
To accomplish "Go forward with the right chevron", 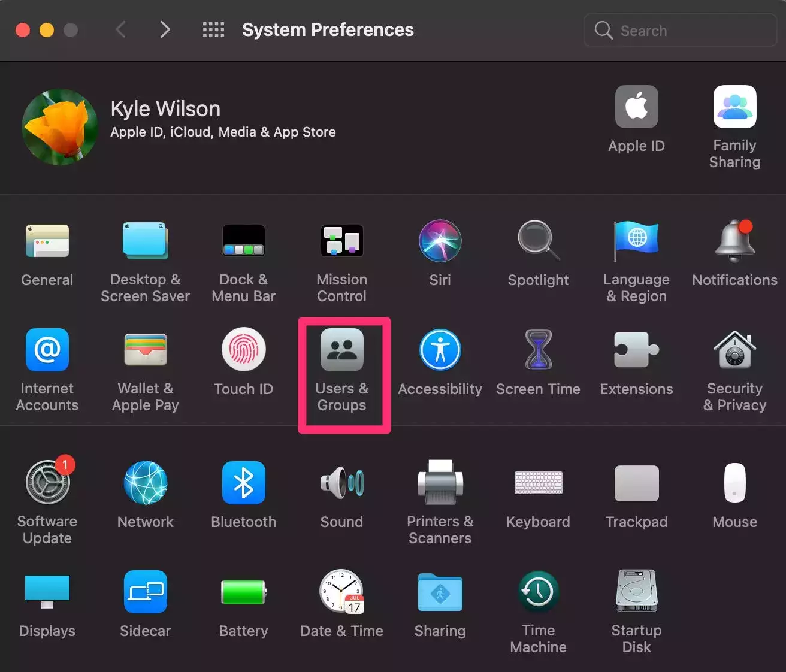I will point(165,30).
